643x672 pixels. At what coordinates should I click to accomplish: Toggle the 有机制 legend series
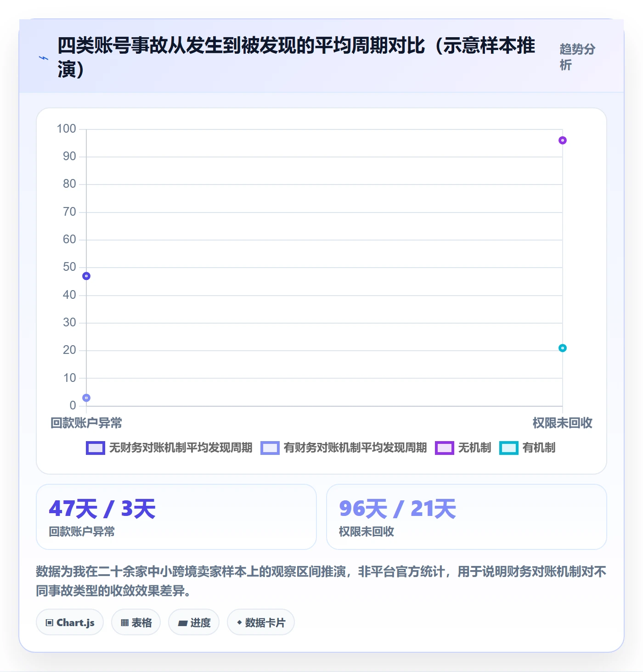[527, 448]
